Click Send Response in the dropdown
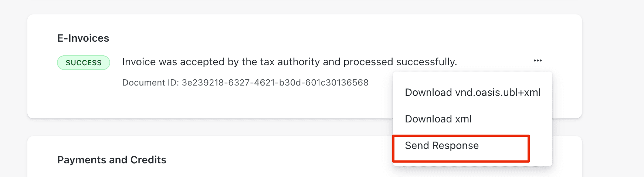Image resolution: width=644 pixels, height=177 pixels. pyautogui.click(x=442, y=146)
